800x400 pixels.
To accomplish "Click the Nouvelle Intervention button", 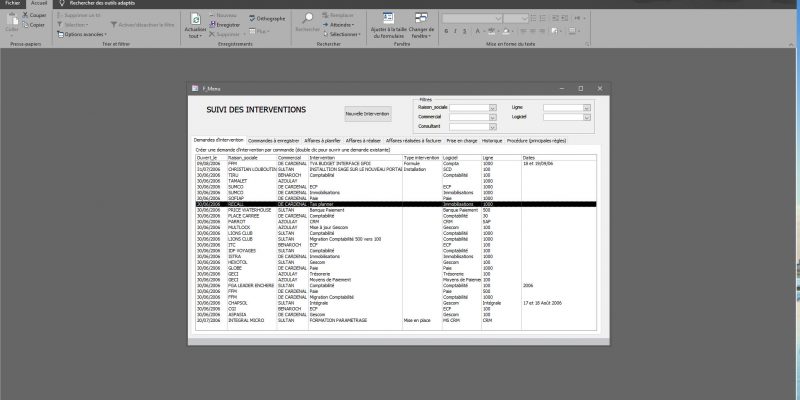I will 368,114.
